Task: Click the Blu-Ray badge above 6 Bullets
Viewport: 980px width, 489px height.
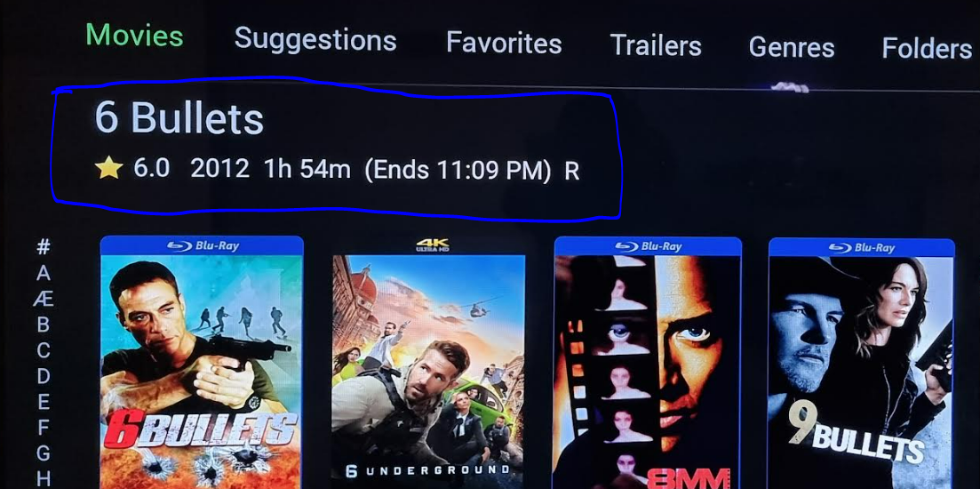Action: click(203, 245)
